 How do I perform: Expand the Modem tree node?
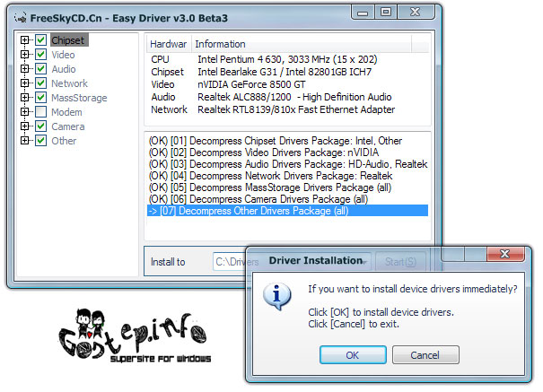24,112
